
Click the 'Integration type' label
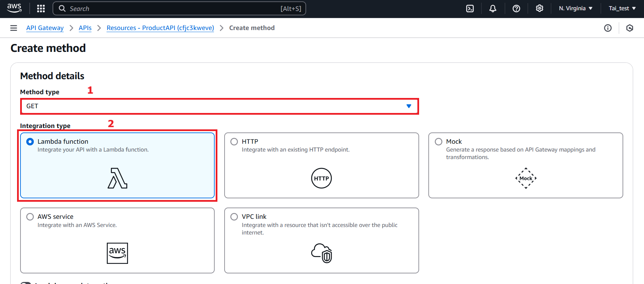point(45,126)
